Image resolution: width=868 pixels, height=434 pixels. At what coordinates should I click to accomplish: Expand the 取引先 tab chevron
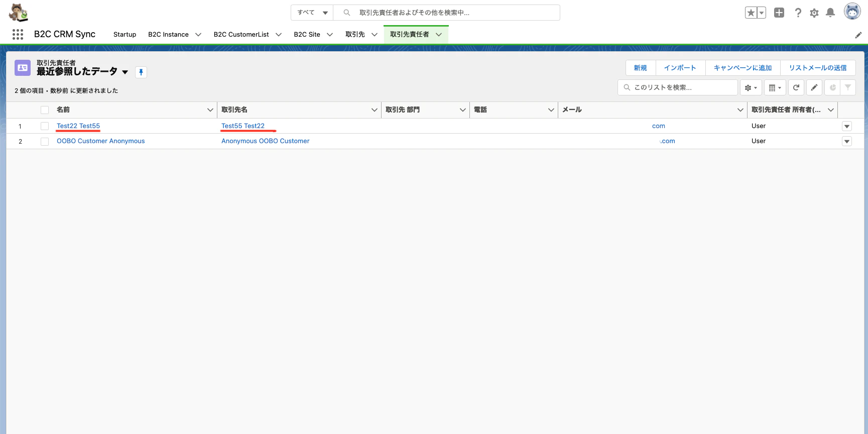pos(375,35)
